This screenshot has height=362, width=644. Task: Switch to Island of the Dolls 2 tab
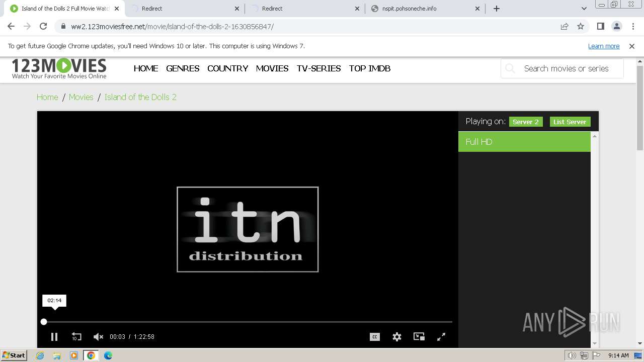[x=65, y=9]
